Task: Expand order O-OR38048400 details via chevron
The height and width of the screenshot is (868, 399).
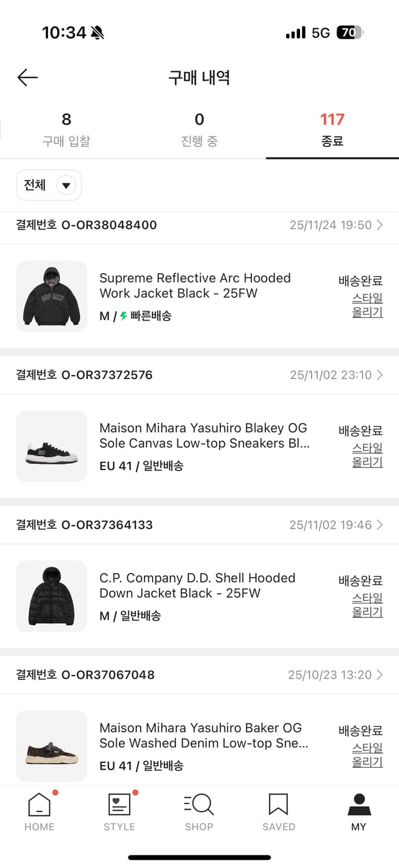Action: tap(380, 225)
